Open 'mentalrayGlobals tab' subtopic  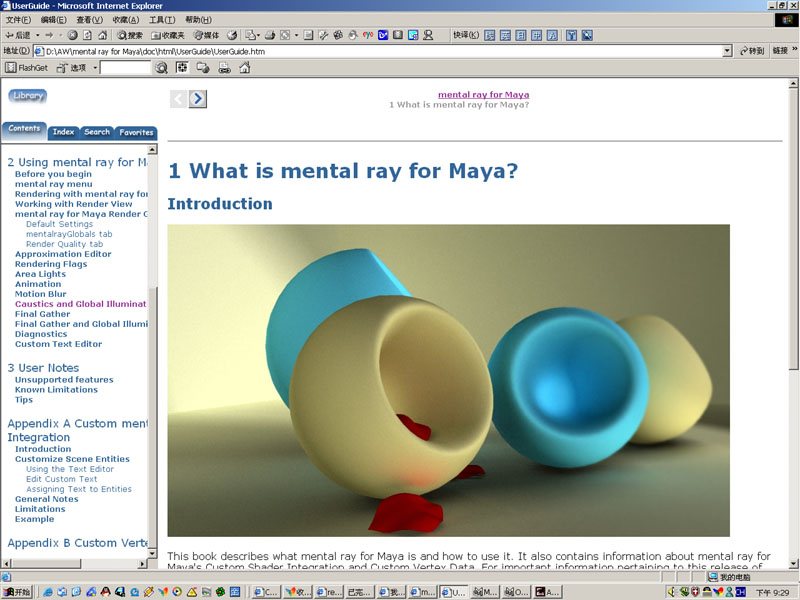click(x=69, y=234)
